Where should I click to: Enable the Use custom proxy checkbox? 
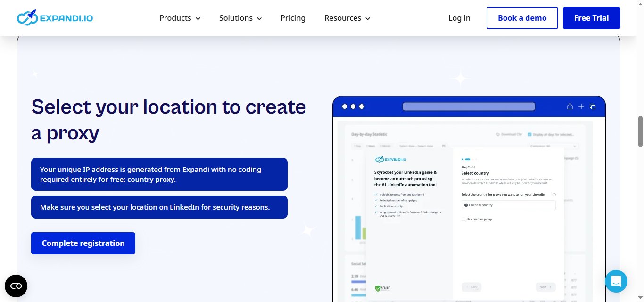[x=463, y=219]
